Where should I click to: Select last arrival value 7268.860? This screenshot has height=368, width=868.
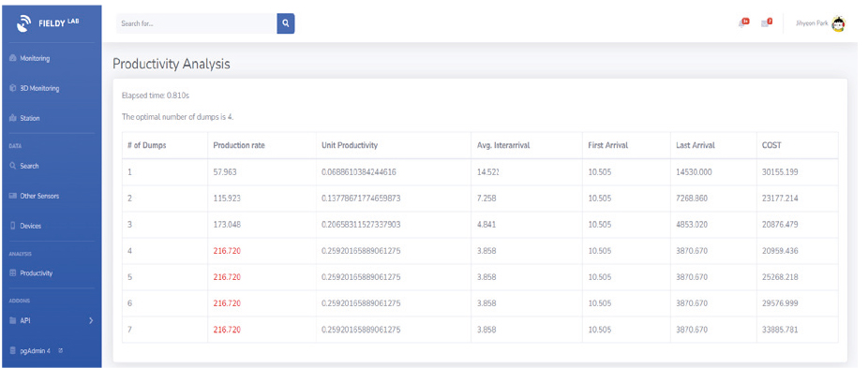[692, 199]
